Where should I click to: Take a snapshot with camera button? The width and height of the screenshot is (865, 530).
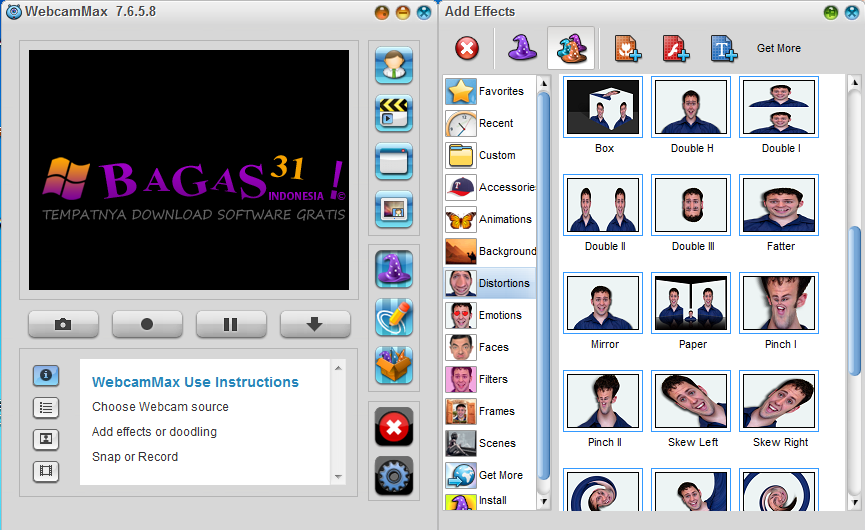coord(63,324)
